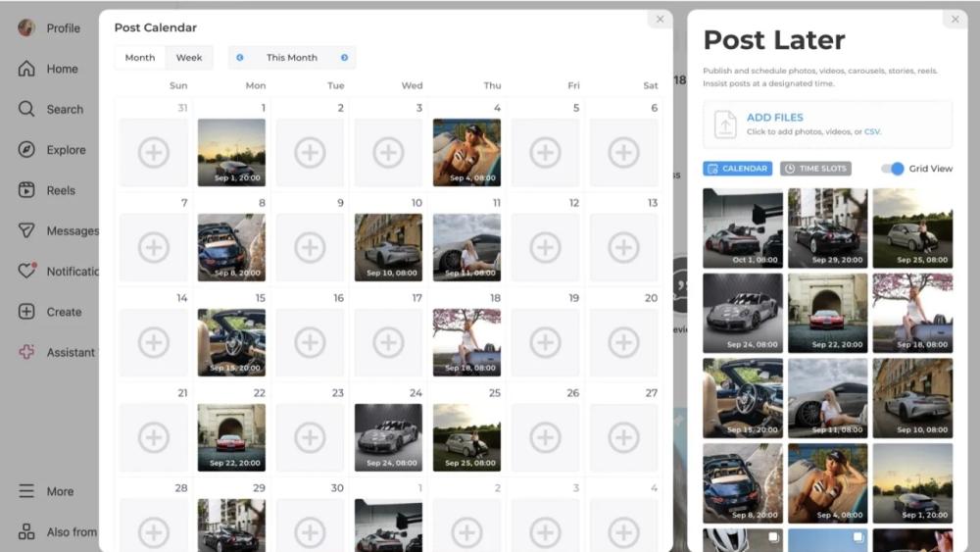The width and height of the screenshot is (980, 552).
Task: Open the Sep 22, 20:00 calendar post
Action: tap(231, 437)
